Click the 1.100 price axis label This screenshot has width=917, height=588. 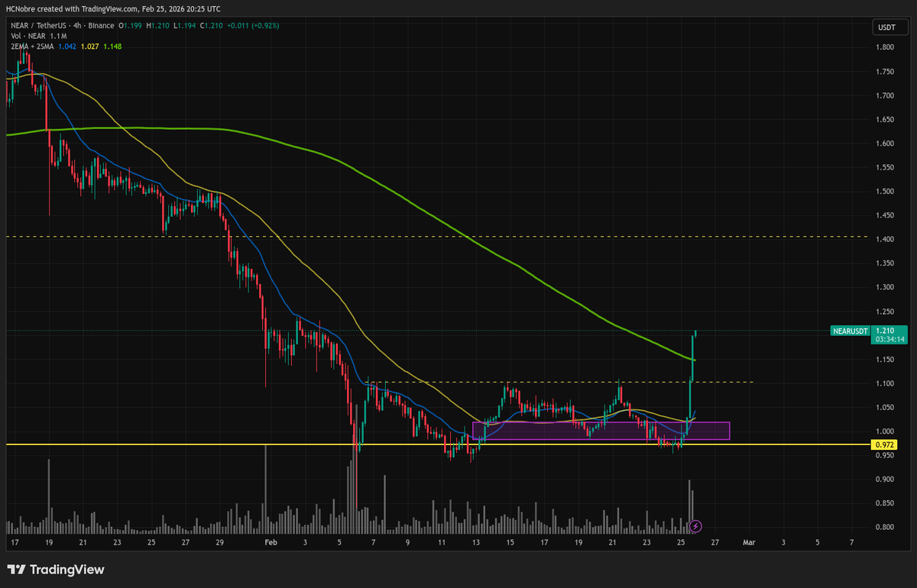coord(884,383)
